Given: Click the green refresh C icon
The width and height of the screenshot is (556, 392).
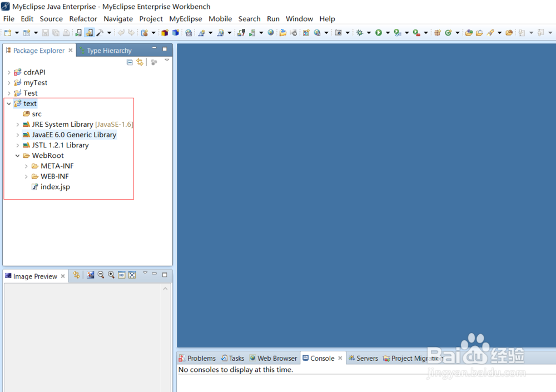Looking at the screenshot, I should (448, 33).
